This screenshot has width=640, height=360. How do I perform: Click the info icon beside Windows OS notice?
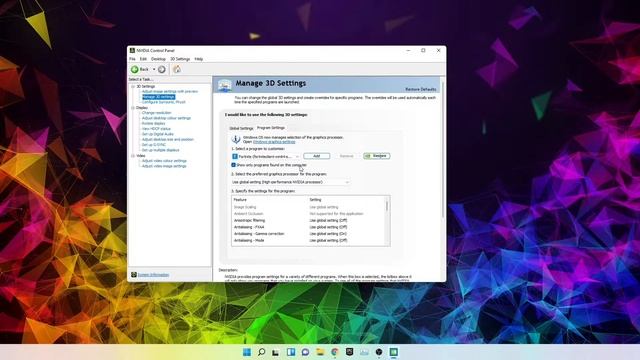coord(236,140)
